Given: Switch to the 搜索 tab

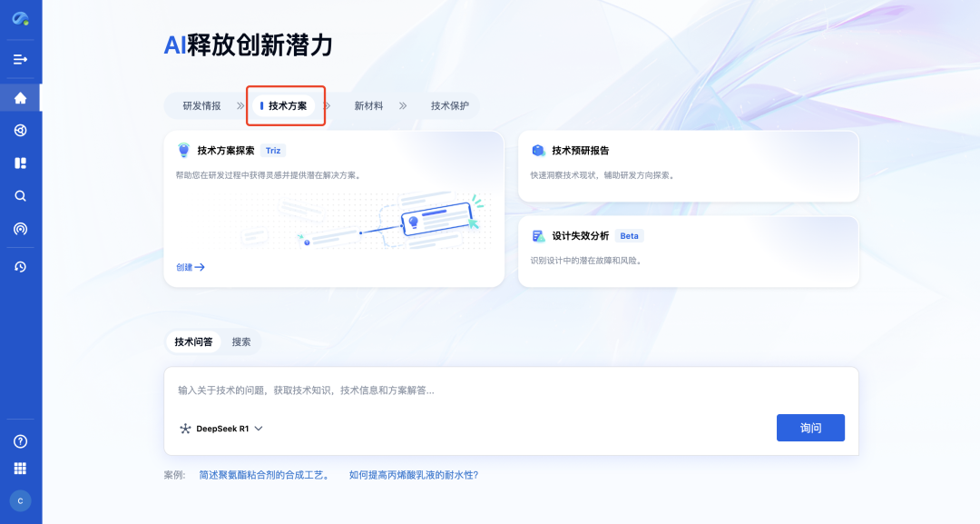Looking at the screenshot, I should [240, 341].
